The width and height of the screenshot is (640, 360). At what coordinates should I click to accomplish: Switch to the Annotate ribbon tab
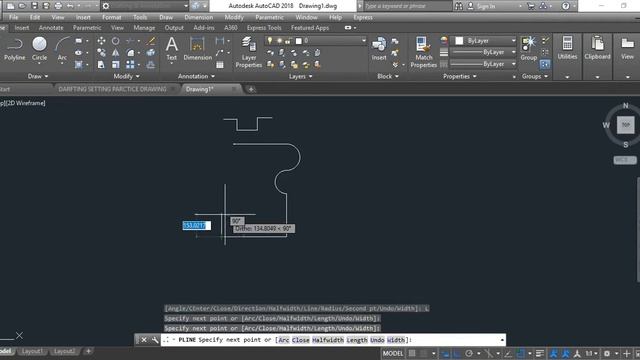[51, 28]
